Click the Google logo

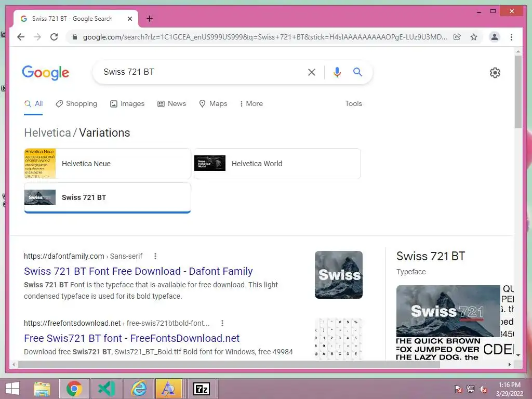(46, 73)
